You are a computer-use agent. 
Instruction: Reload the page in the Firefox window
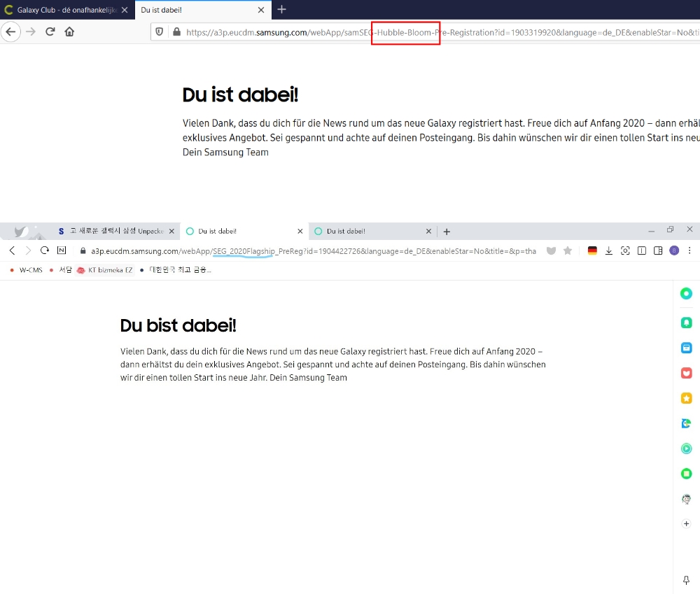50,31
